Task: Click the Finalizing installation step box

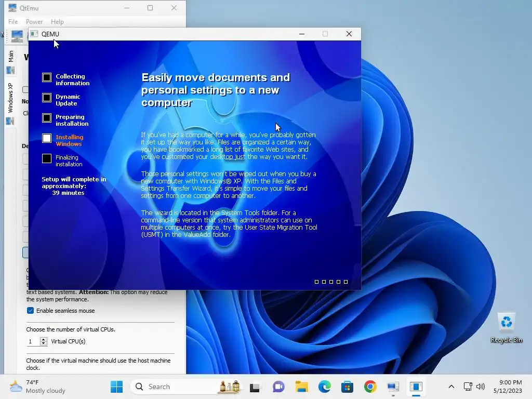Action: click(46, 158)
